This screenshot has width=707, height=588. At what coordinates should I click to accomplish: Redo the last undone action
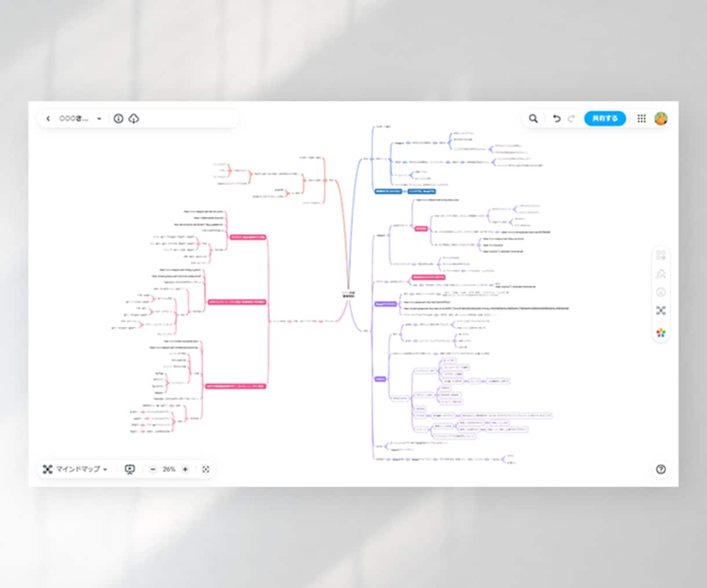pyautogui.click(x=571, y=119)
